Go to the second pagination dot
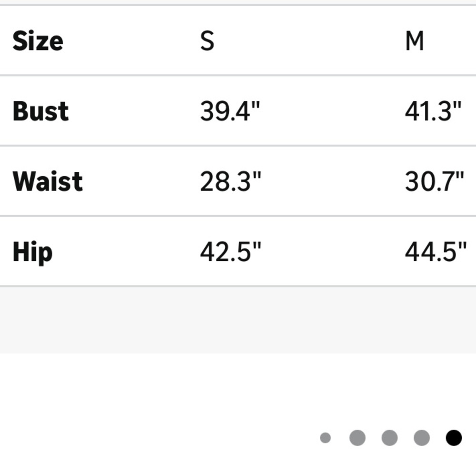This screenshot has width=476, height=476. [x=357, y=438]
